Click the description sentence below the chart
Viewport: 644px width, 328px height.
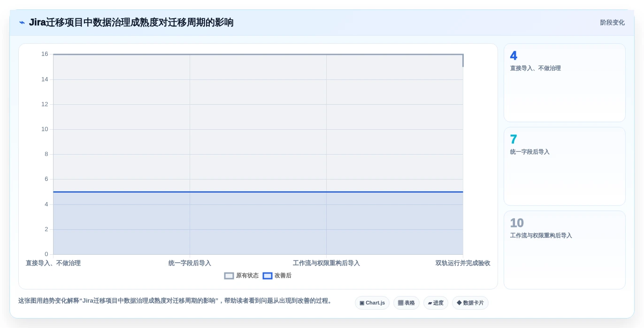(175, 301)
